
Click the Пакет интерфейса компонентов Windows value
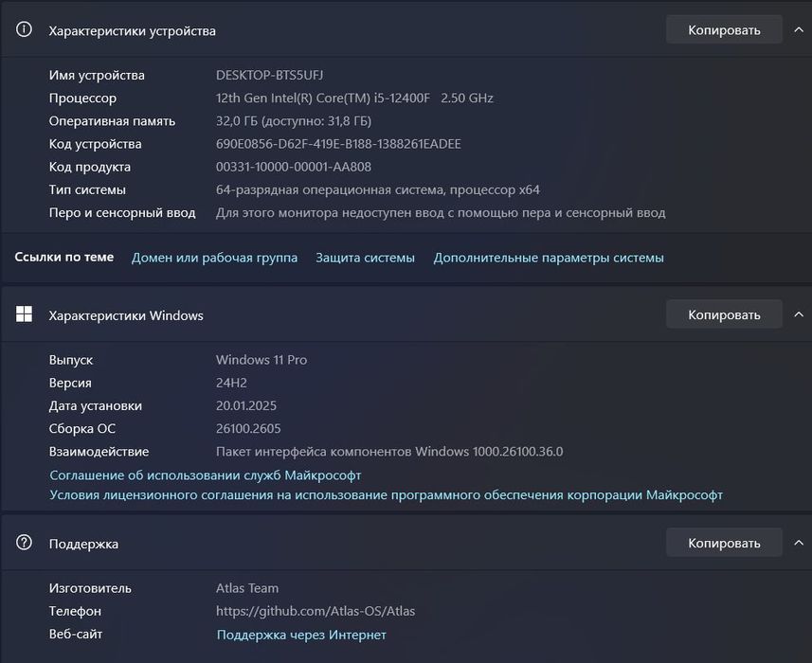pyautogui.click(x=388, y=452)
